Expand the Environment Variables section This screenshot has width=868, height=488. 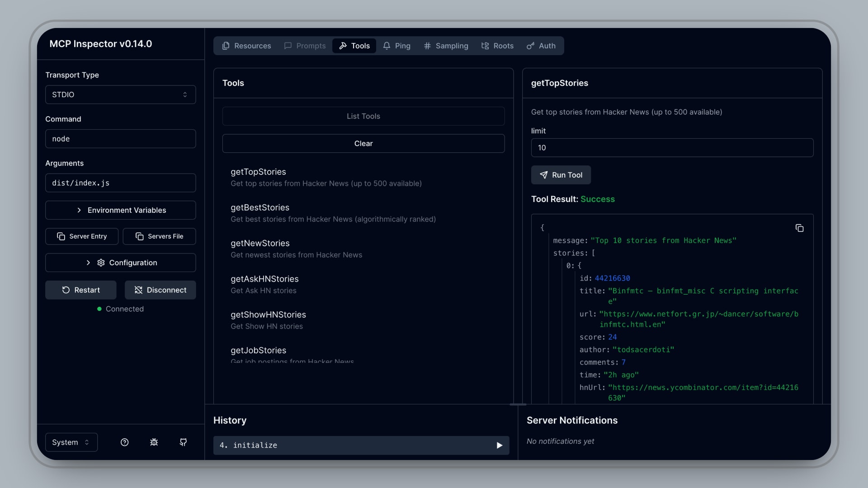pos(120,210)
